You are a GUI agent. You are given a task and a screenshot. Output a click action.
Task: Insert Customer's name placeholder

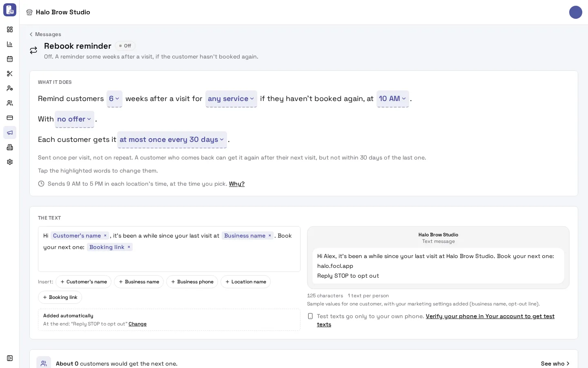point(84,282)
